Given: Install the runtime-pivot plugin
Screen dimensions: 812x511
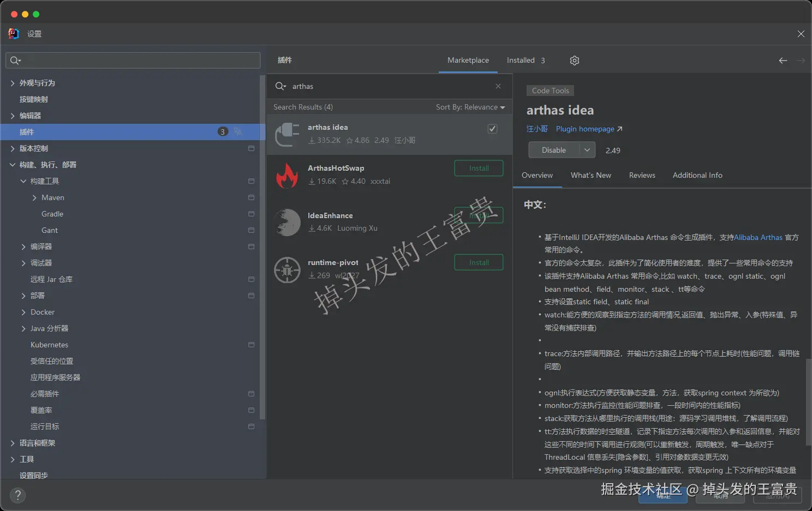Looking at the screenshot, I should click(x=479, y=262).
